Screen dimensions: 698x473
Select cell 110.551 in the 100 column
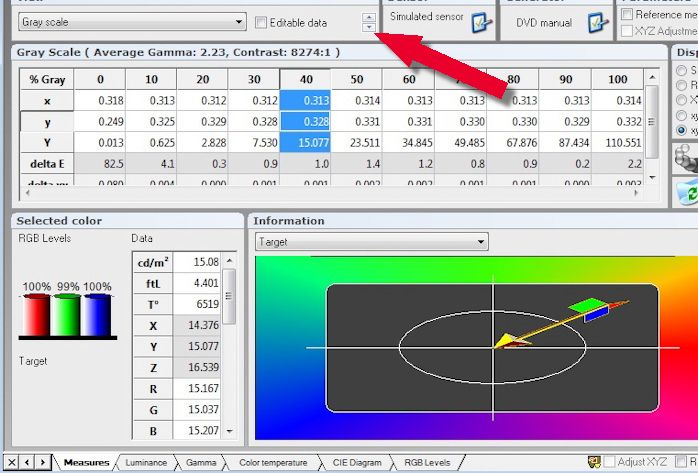click(617, 142)
